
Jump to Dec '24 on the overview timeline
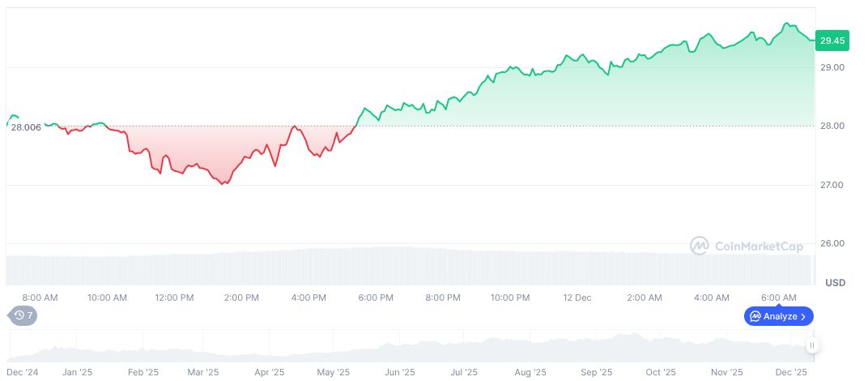(x=22, y=372)
